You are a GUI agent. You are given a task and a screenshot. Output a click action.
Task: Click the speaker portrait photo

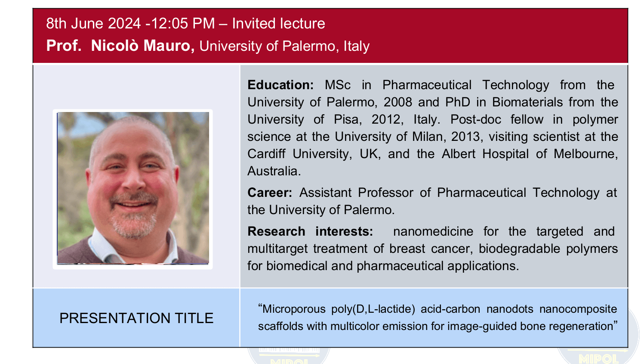(133, 188)
